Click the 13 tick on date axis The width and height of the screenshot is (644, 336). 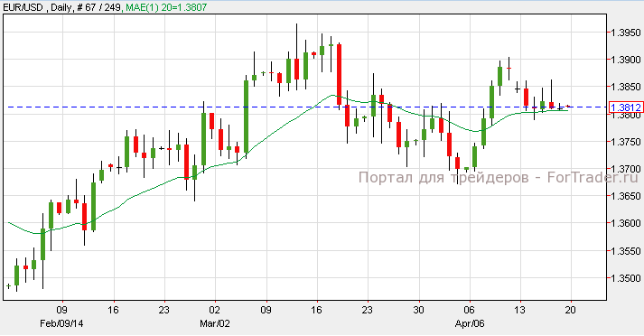[520, 310]
